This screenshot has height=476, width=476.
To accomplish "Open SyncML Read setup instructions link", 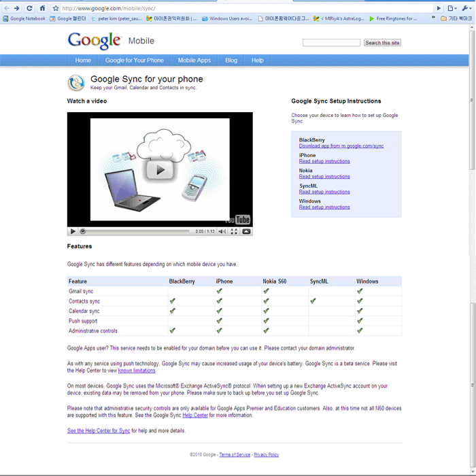I will (x=324, y=192).
